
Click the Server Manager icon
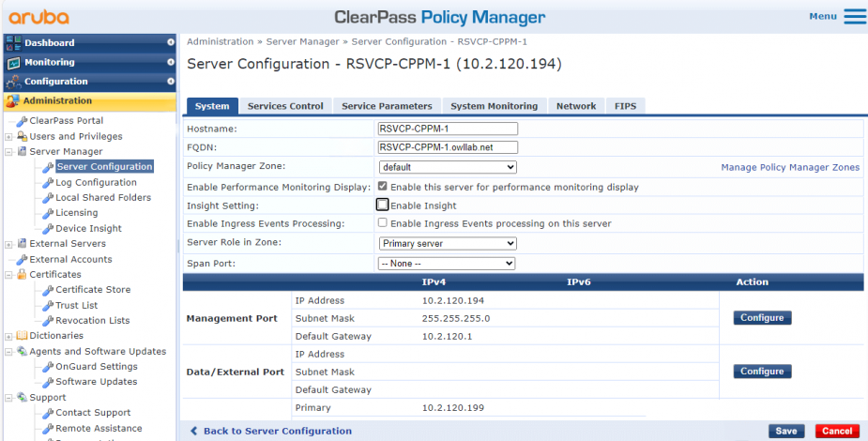pos(22,151)
